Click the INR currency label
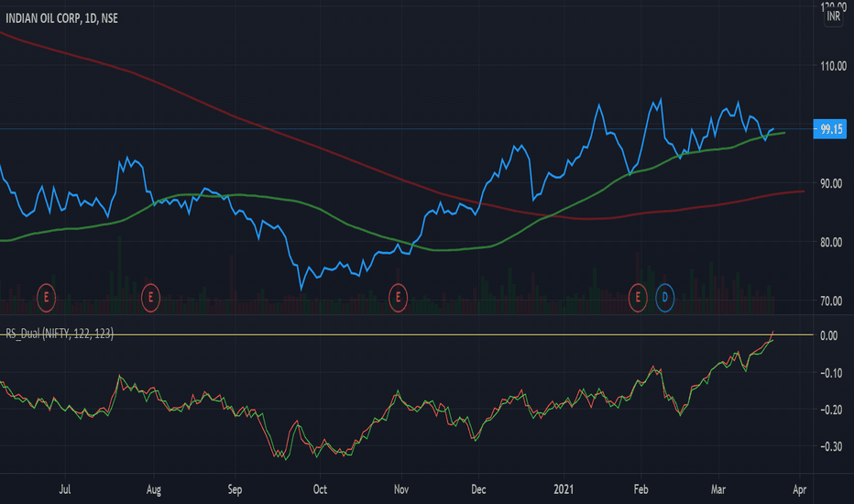Viewport: 854px width, 504px height. coord(833,16)
